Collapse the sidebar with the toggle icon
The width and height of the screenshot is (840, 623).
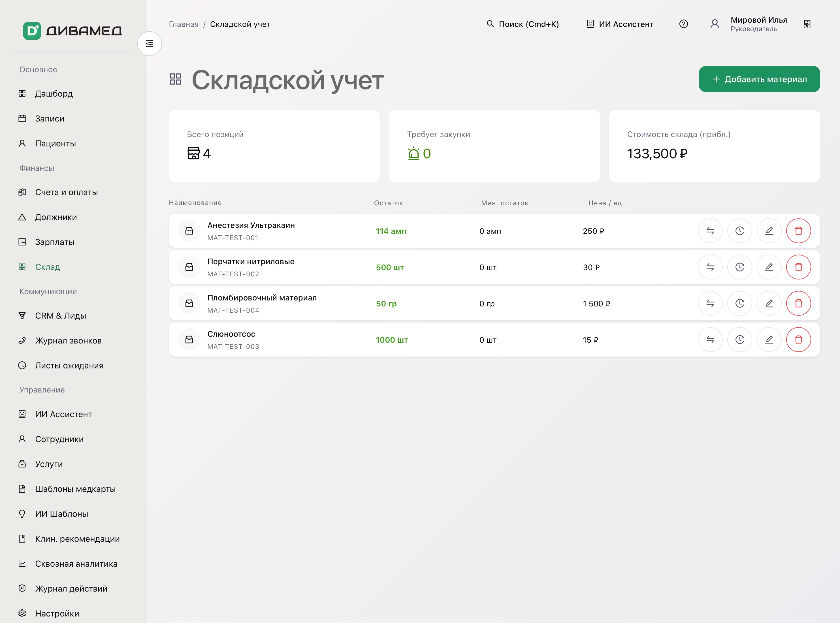point(149,44)
